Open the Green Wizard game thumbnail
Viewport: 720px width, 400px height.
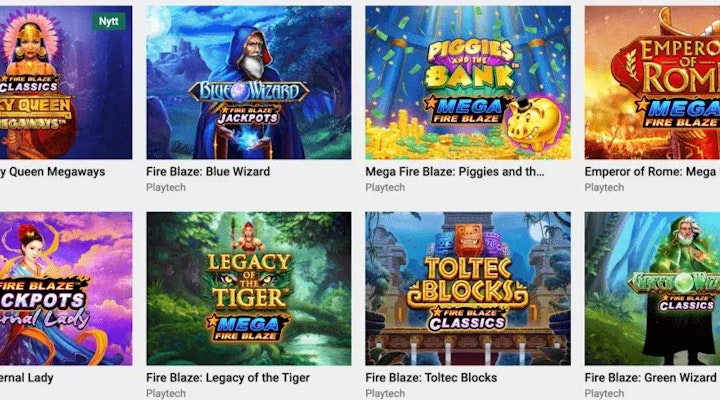652,288
